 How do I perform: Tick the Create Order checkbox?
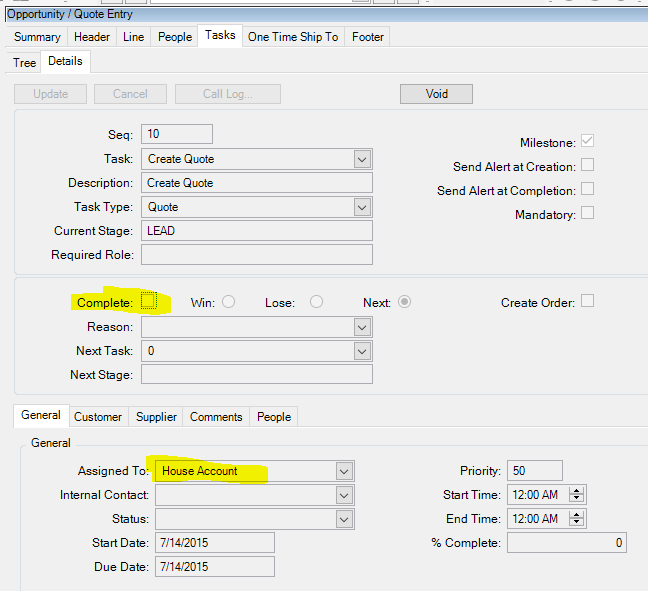click(x=587, y=301)
